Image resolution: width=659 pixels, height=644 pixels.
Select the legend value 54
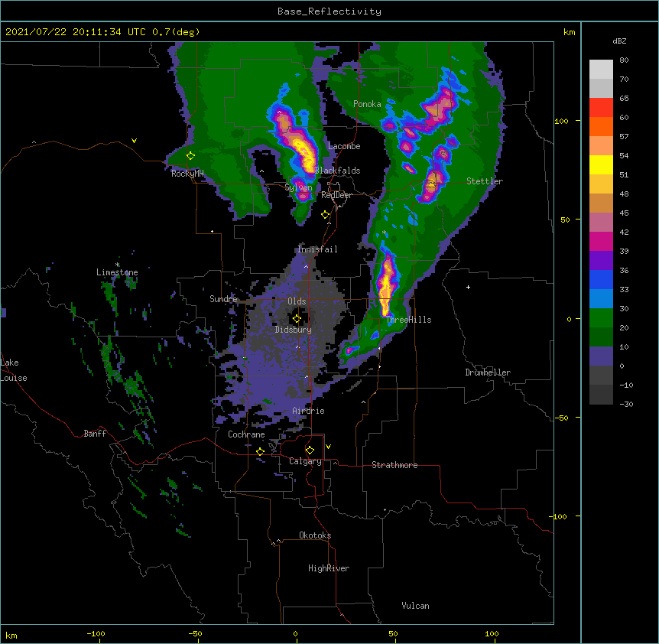pos(624,156)
